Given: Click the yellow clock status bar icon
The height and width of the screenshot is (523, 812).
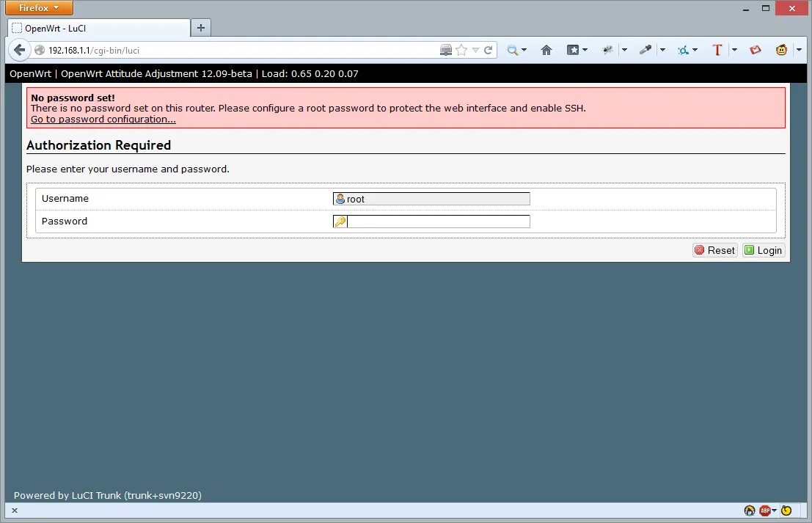Looking at the screenshot, I should (786, 511).
